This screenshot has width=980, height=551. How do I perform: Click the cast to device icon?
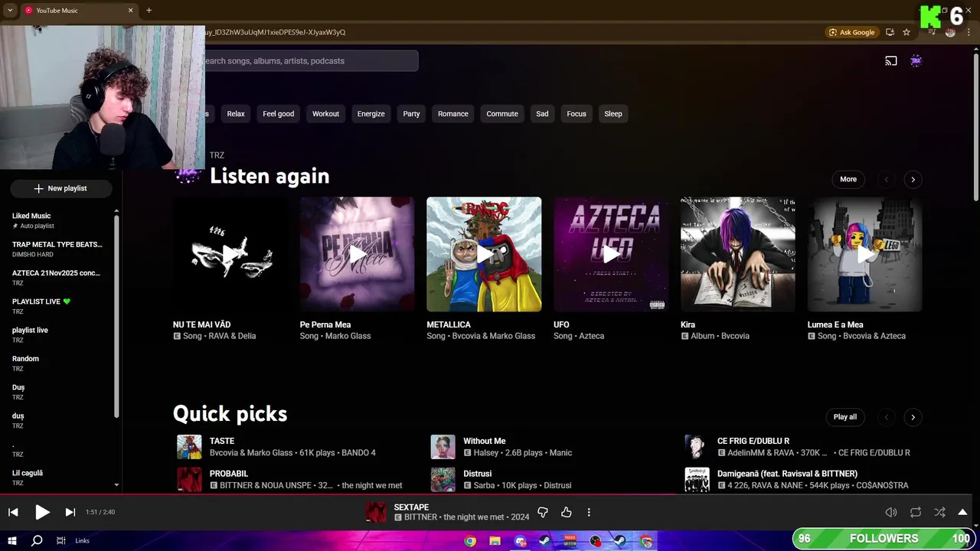point(891,61)
